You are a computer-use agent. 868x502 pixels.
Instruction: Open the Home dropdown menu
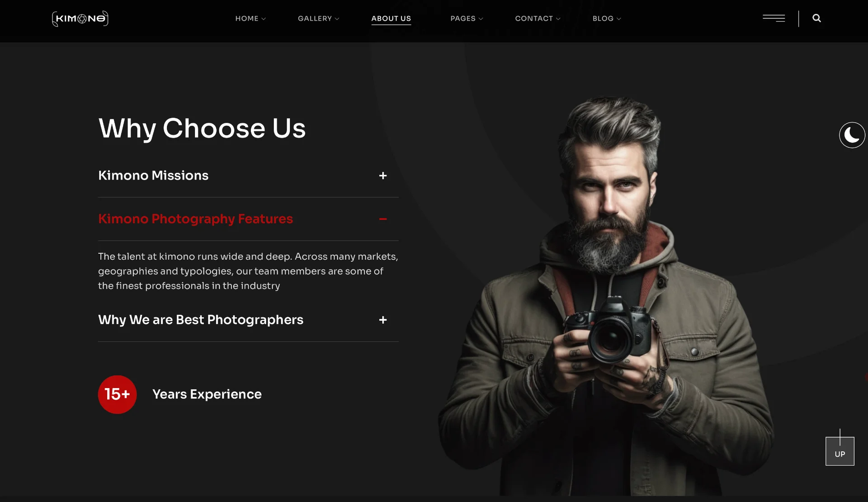coord(250,19)
